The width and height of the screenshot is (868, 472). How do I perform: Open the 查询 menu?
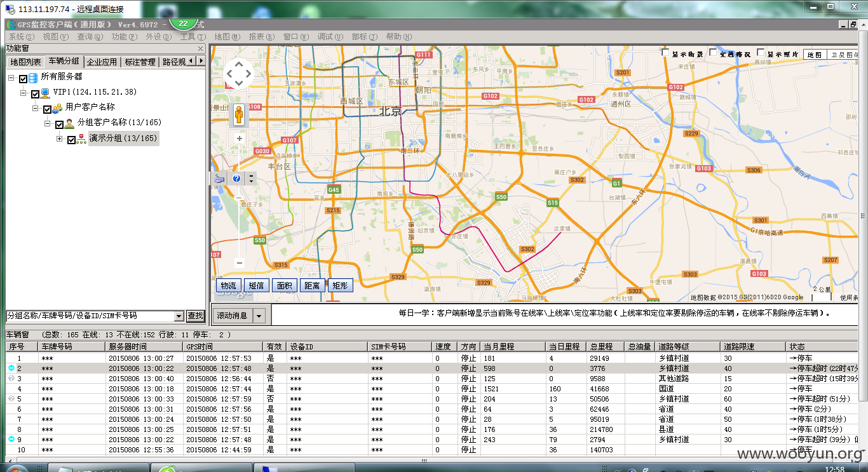click(x=90, y=37)
